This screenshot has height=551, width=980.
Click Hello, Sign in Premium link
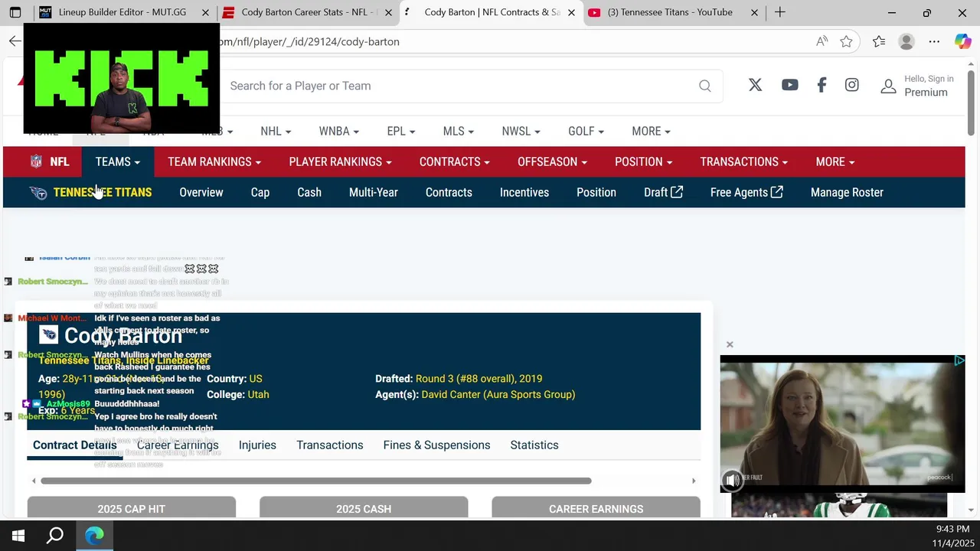click(x=929, y=86)
